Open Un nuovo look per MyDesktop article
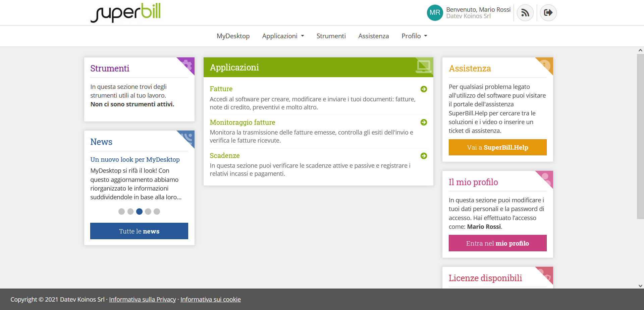The height and width of the screenshot is (310, 644). tap(135, 160)
